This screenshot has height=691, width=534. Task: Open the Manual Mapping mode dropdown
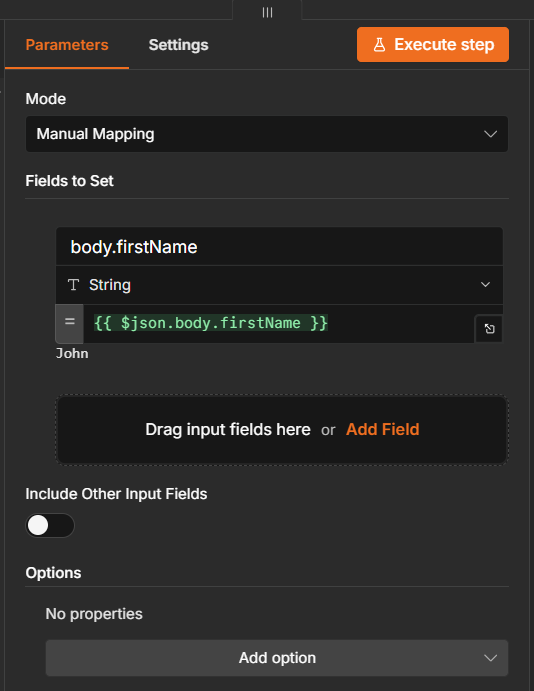pyautogui.click(x=267, y=134)
